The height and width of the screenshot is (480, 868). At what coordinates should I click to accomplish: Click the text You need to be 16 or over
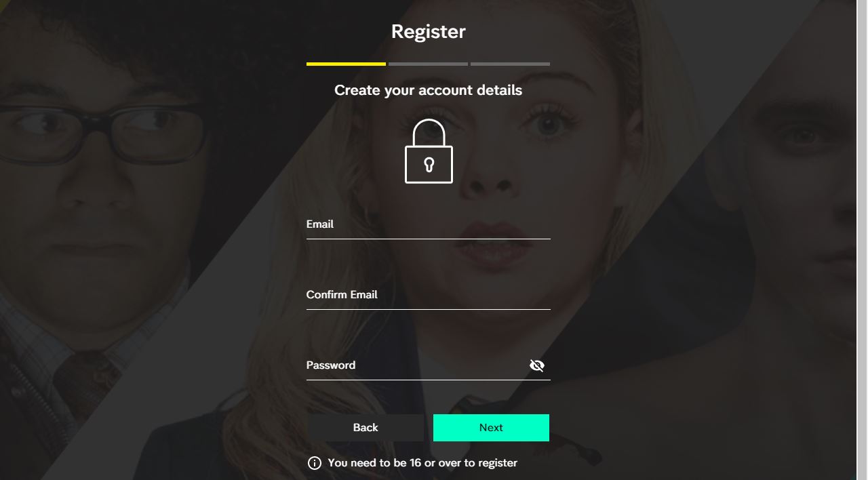[422, 462]
